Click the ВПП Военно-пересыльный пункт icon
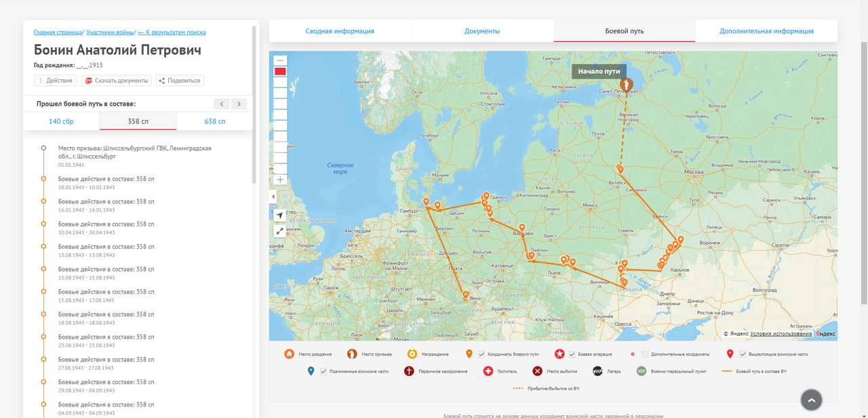868x418 pixels. click(641, 371)
